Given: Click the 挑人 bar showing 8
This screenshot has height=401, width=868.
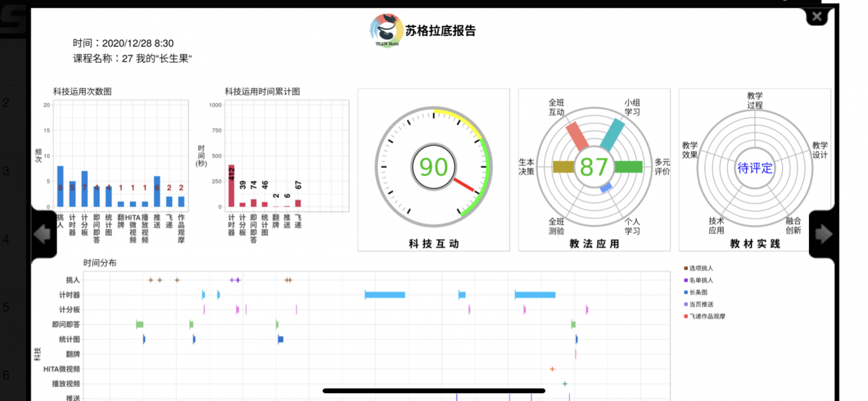Looking at the screenshot, I should click(x=60, y=187).
